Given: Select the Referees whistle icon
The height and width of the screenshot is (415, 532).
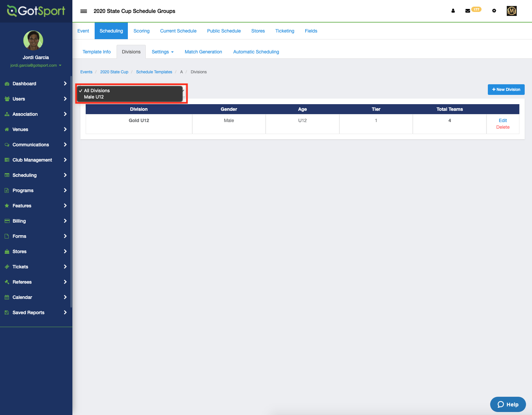Looking at the screenshot, I should click(x=7, y=282).
